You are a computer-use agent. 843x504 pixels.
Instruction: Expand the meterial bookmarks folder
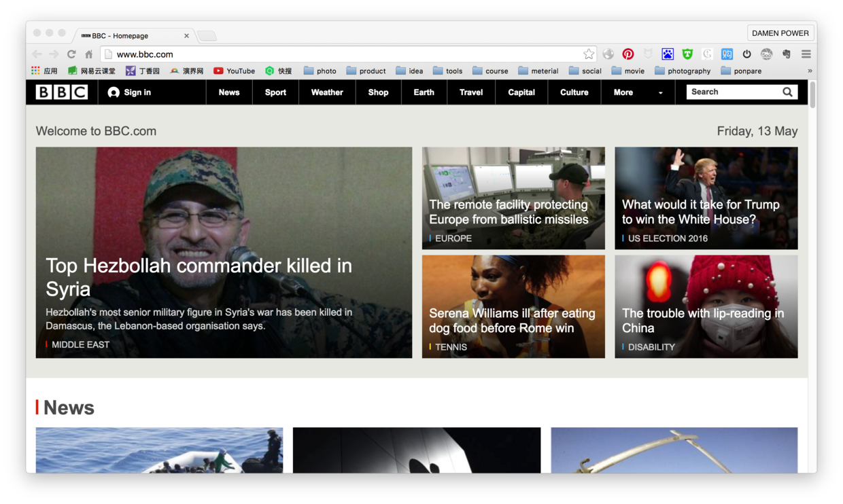point(538,71)
